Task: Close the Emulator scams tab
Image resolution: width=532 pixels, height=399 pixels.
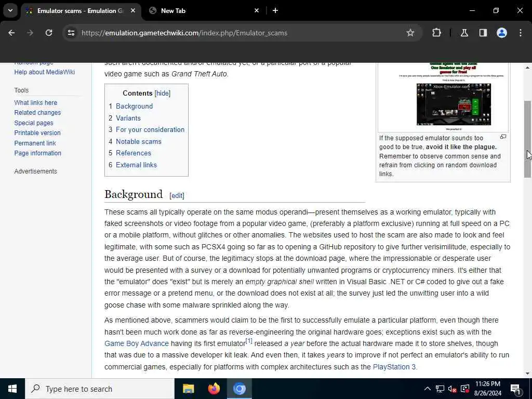Action: click(x=133, y=10)
